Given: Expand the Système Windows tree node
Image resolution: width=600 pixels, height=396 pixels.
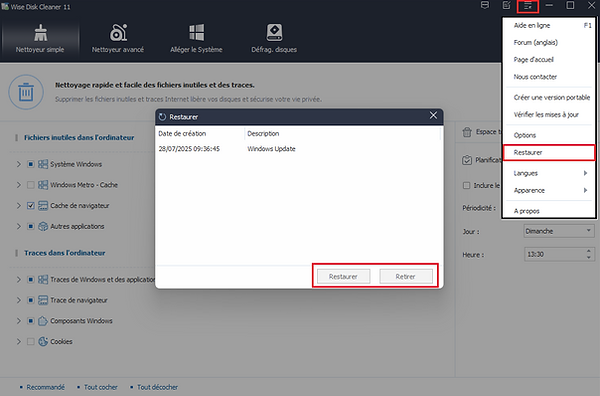Looking at the screenshot, I should (18, 164).
